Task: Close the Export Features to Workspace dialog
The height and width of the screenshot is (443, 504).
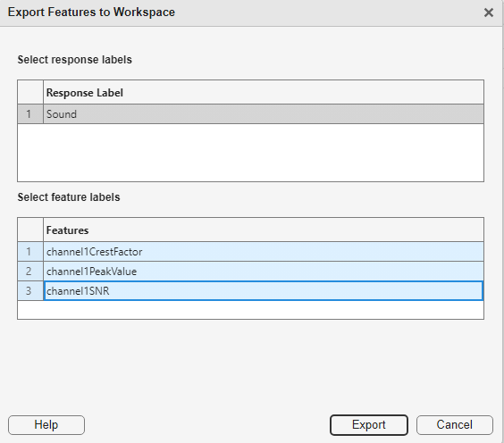Action: coord(489,13)
